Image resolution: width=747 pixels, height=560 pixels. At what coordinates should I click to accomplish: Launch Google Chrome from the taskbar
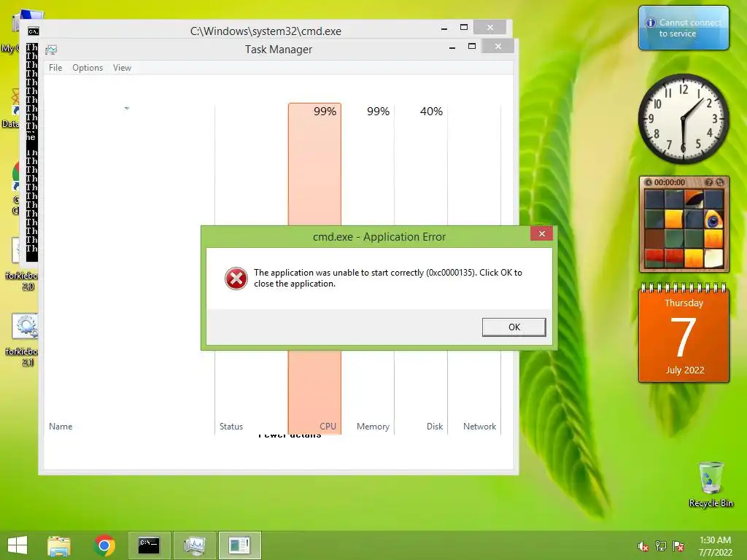104,545
